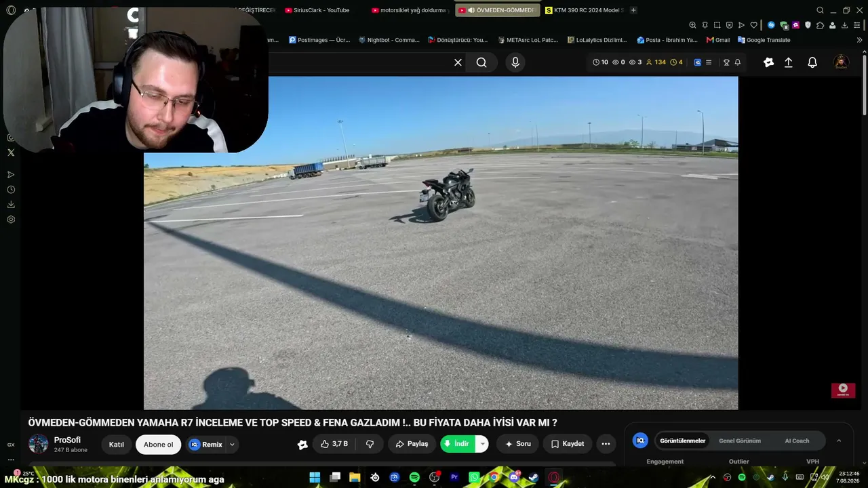Clear the YouTube search box text

458,62
